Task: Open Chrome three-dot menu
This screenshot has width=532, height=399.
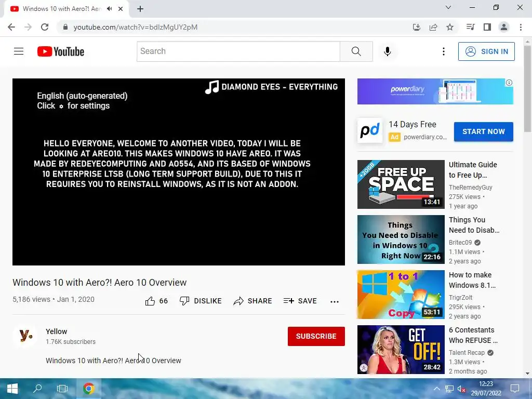Action: tap(521, 27)
